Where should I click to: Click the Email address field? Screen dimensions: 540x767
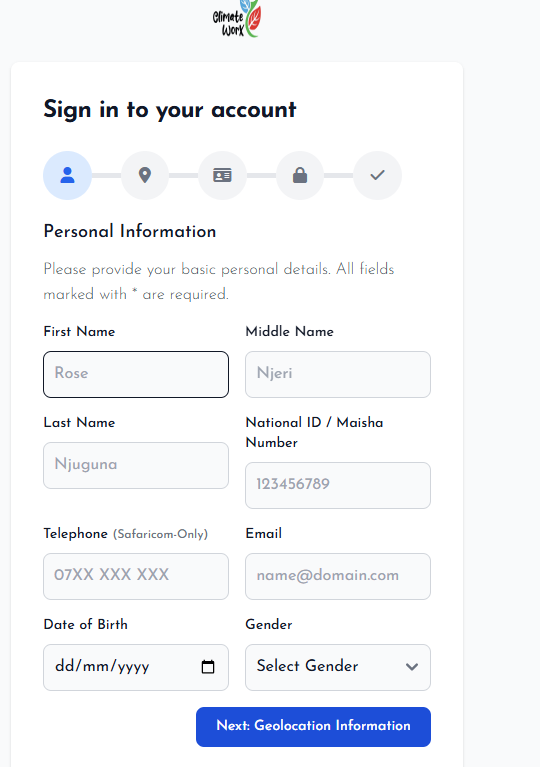[x=338, y=576]
